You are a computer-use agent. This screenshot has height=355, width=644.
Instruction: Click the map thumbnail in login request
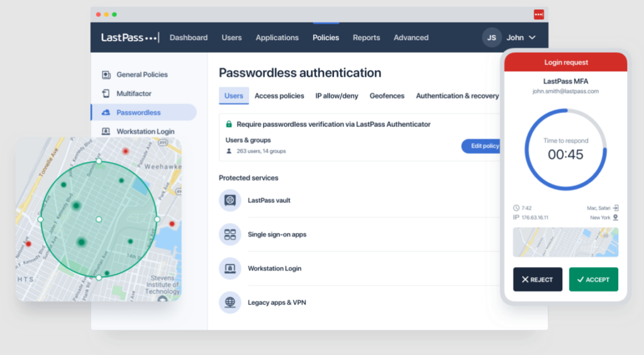[565, 242]
